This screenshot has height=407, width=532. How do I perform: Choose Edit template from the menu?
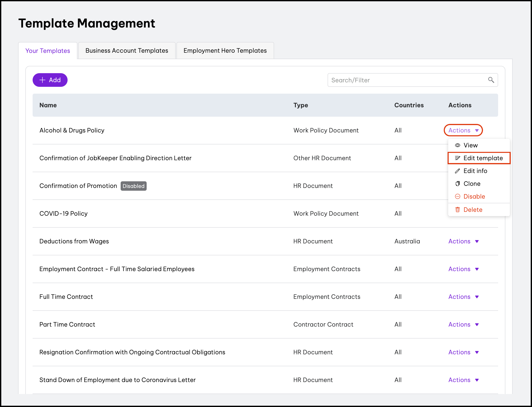483,158
